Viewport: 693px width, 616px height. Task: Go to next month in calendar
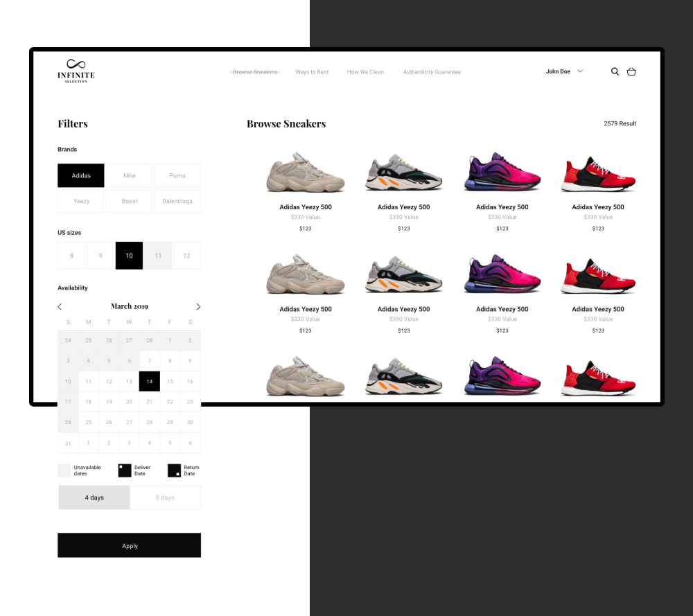pos(198,307)
